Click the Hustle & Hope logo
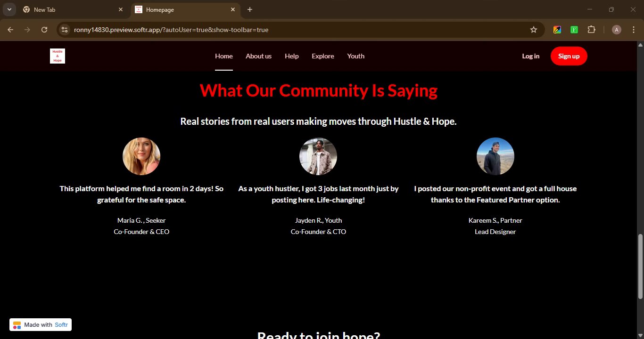This screenshot has height=339, width=644. (x=58, y=56)
